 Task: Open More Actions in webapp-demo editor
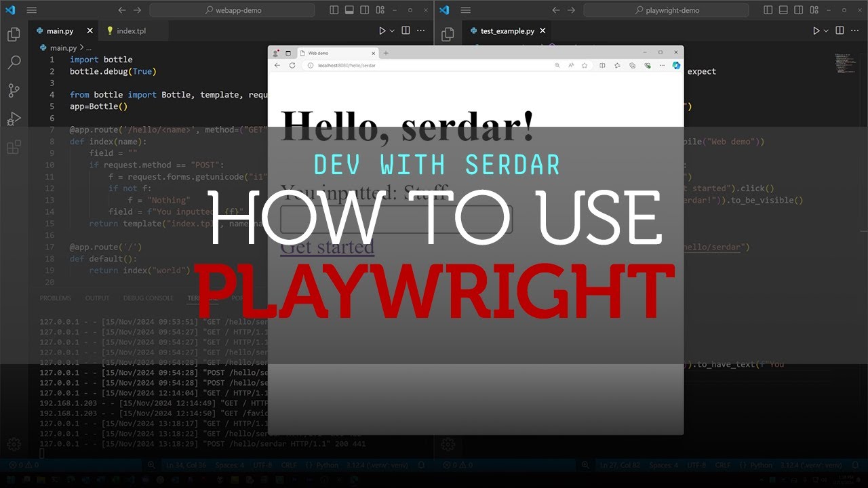pos(421,31)
